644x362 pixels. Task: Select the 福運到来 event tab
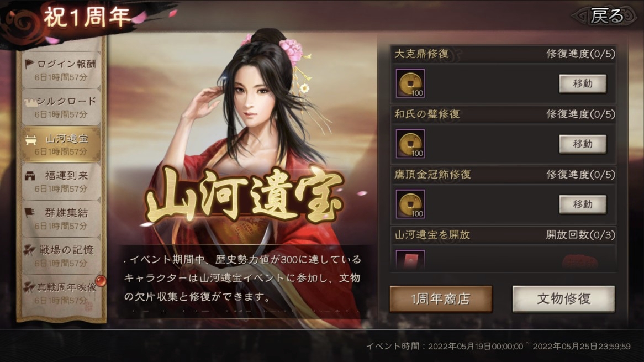coord(62,182)
